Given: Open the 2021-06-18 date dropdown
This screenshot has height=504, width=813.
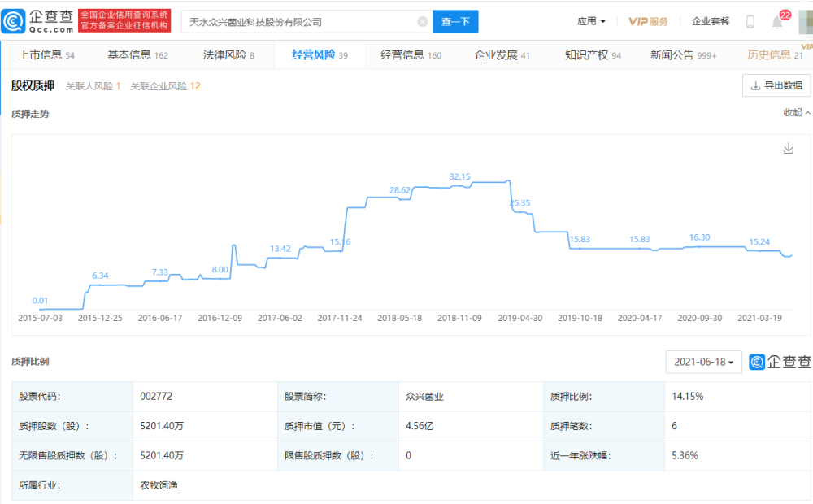Looking at the screenshot, I should pos(703,362).
